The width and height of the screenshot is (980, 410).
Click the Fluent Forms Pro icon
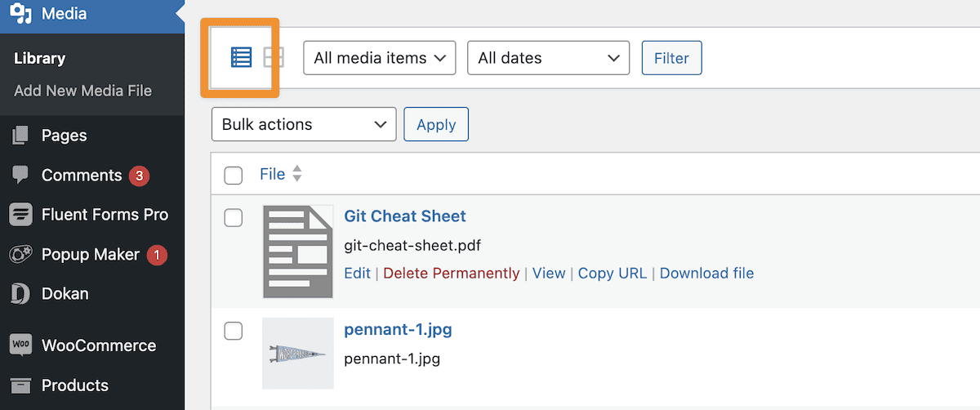[x=20, y=215]
